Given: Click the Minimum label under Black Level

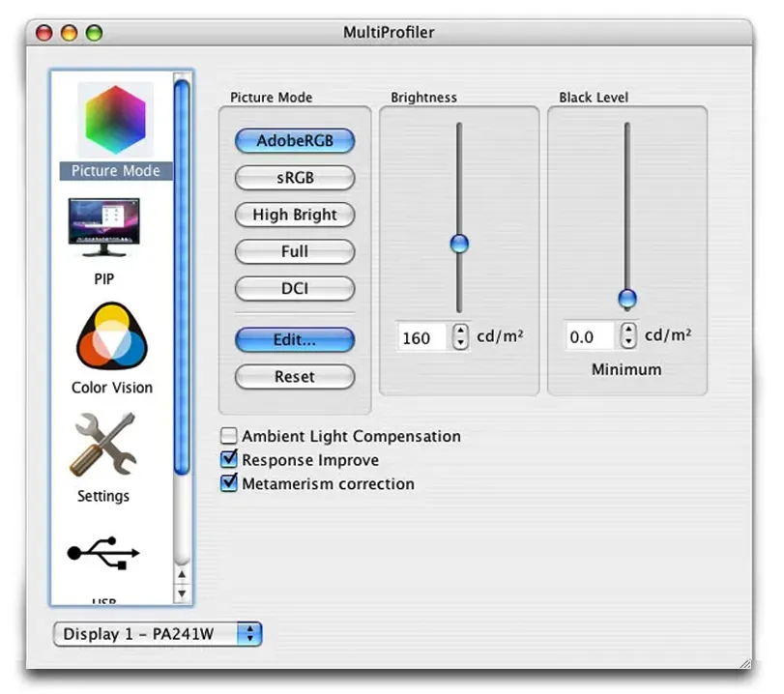Looking at the screenshot, I should [626, 369].
